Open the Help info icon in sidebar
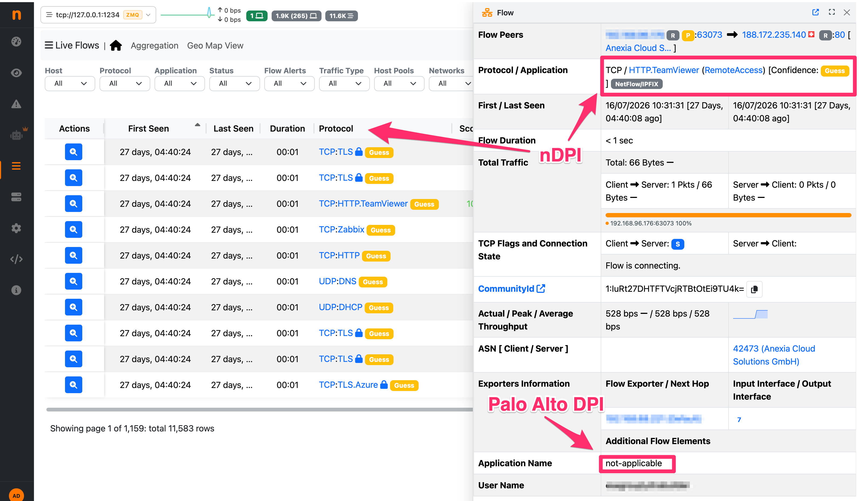This screenshot has width=868, height=501. [x=16, y=290]
